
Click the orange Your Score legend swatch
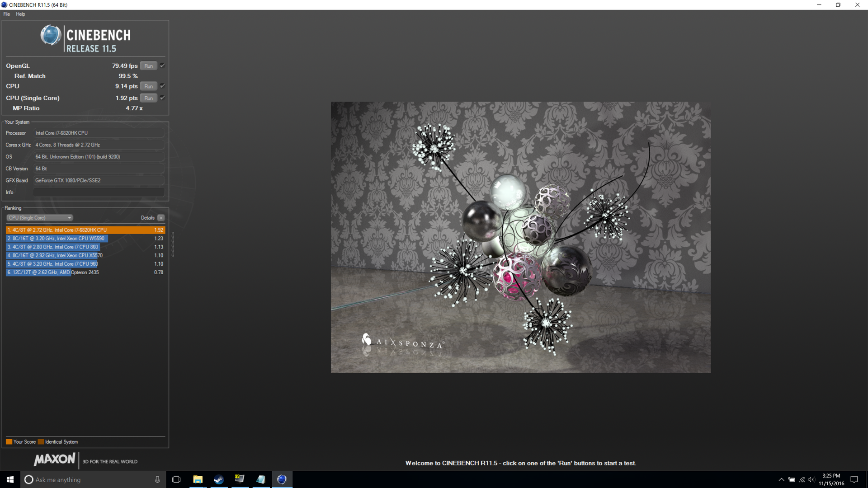[x=9, y=442]
